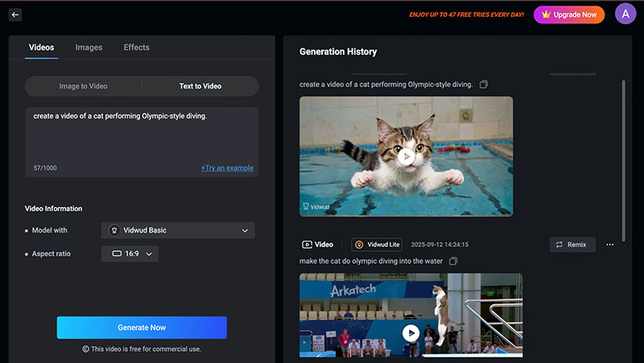This screenshot has width=644, height=363.
Task: Click the Generation History heading
Action: coord(338,52)
